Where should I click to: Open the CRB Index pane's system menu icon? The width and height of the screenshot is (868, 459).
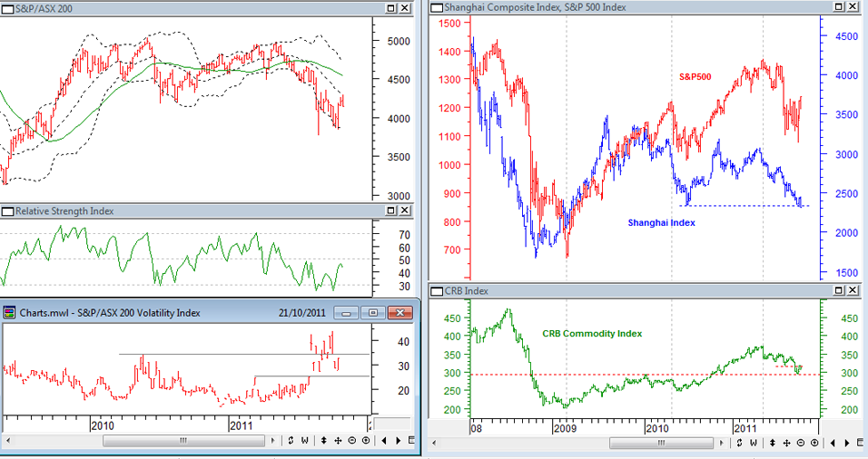coord(437,291)
